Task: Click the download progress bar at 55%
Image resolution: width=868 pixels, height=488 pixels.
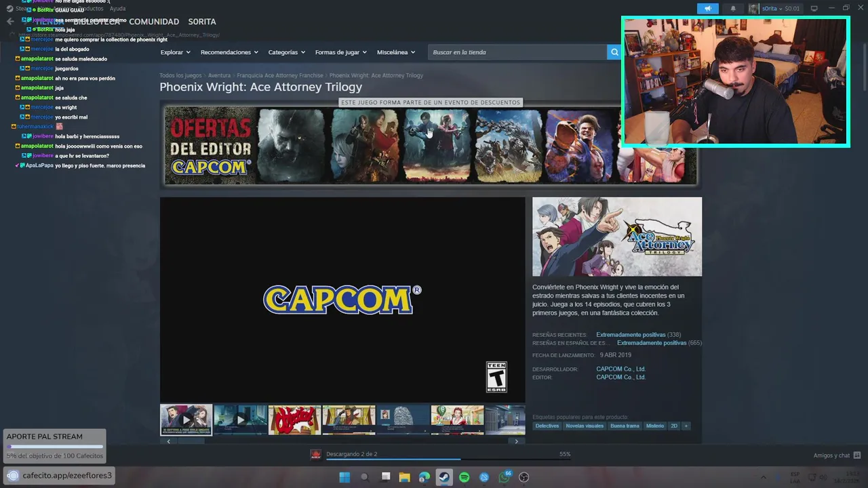Action: 448,459
